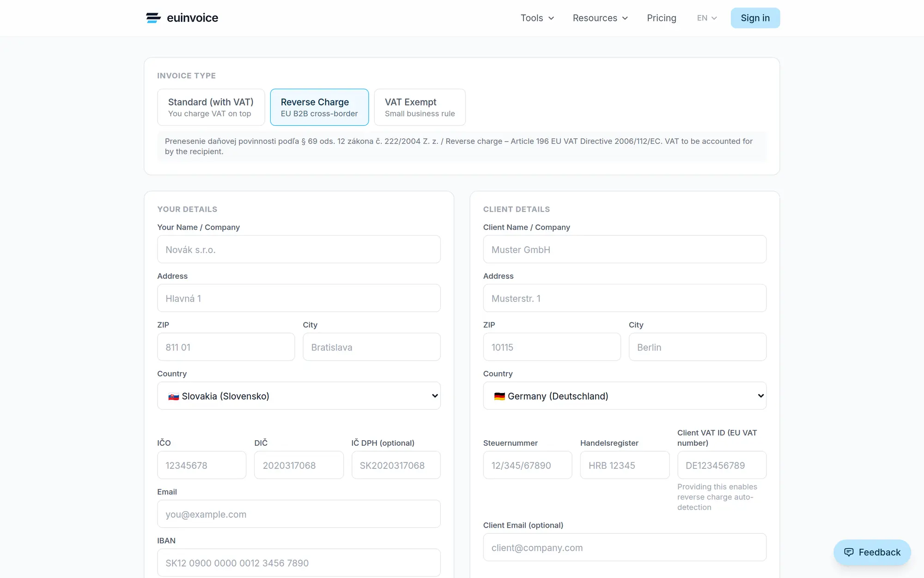The width and height of the screenshot is (924, 578).
Task: Click the DIČ input field
Action: pyautogui.click(x=299, y=465)
